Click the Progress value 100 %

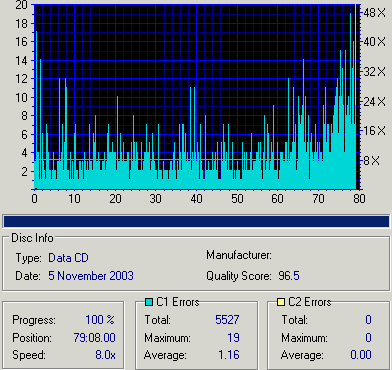point(100,320)
